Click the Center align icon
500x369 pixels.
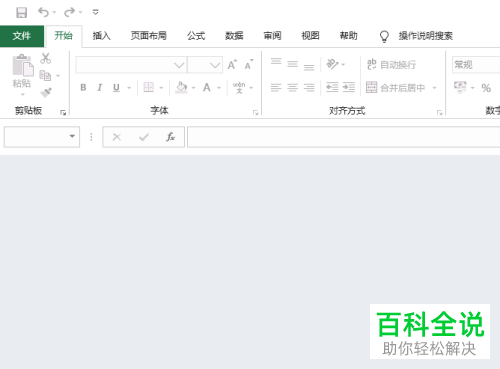pyautogui.click(x=292, y=88)
